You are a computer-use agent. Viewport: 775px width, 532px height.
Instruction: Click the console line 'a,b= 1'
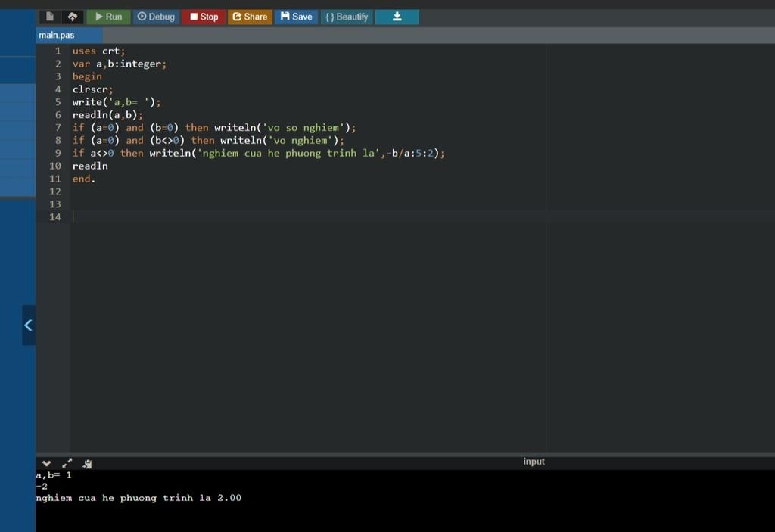[54, 475]
